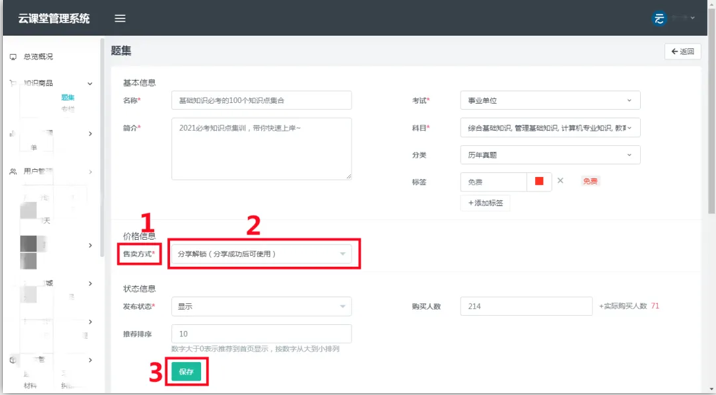
Task: Open the 分类 dropdown 历年真题
Action: [x=550, y=155]
